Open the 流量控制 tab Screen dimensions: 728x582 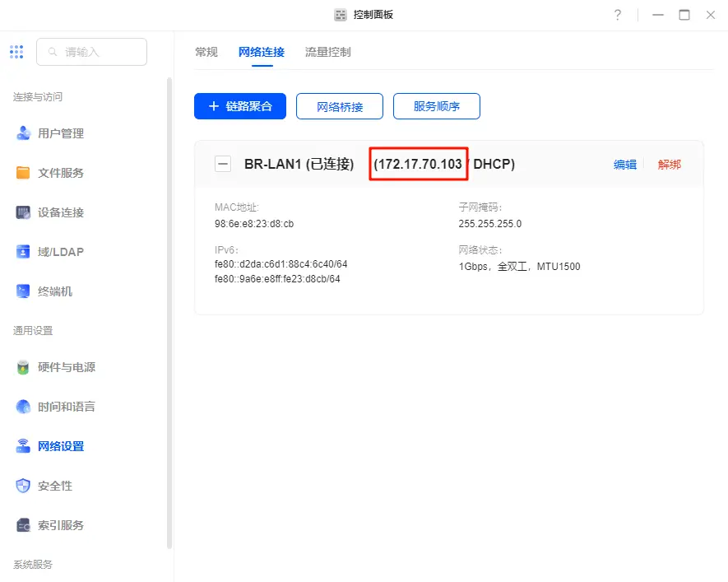[327, 52]
